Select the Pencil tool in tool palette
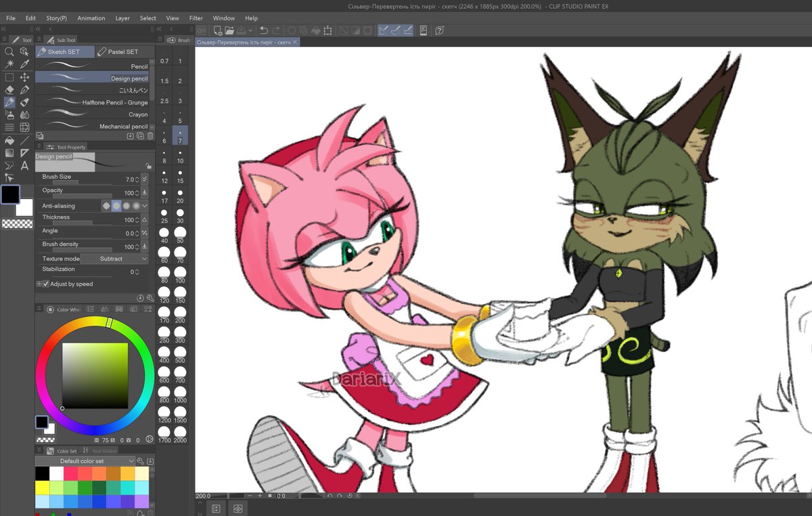The height and width of the screenshot is (516, 812). click(9, 102)
